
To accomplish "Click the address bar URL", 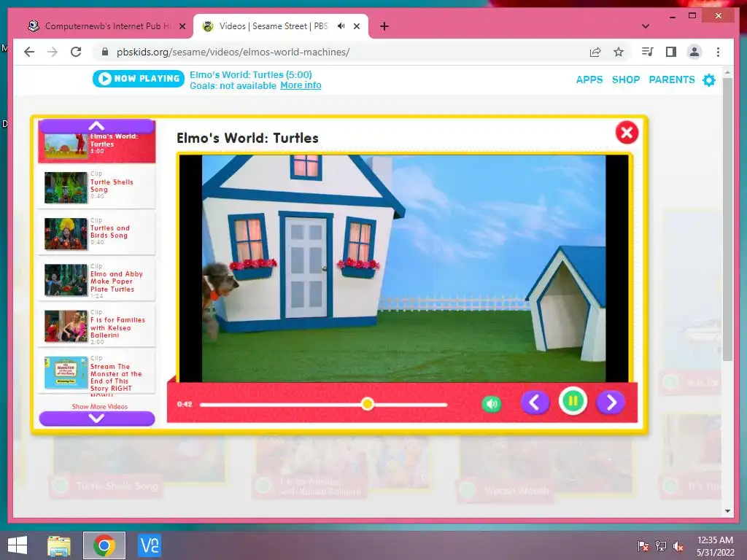I will pyautogui.click(x=233, y=52).
